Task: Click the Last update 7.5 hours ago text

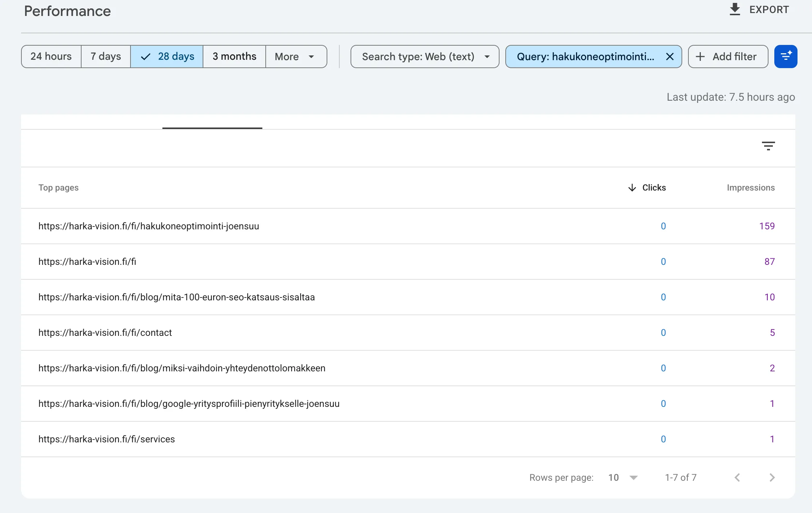Action: pyautogui.click(x=731, y=97)
